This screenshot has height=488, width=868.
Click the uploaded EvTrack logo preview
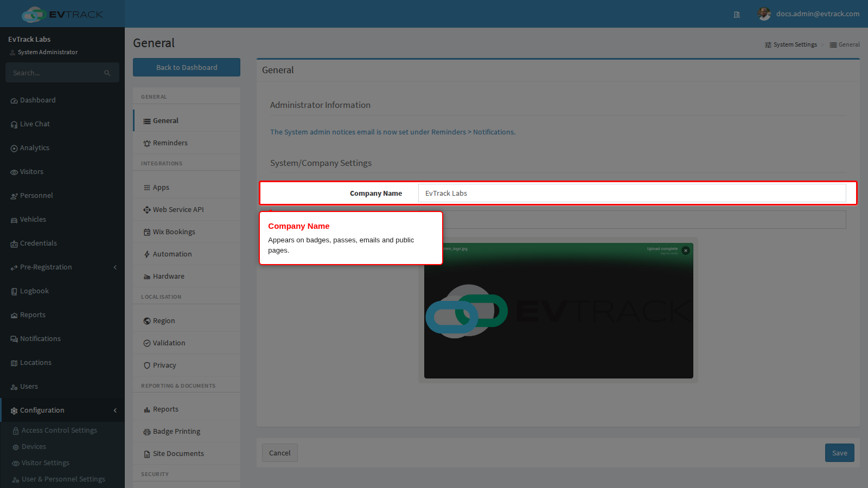click(559, 311)
